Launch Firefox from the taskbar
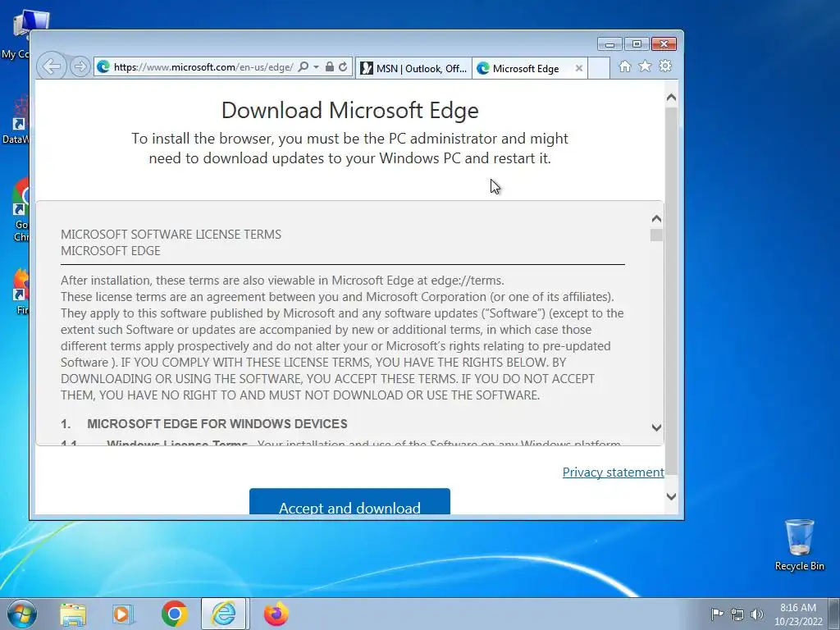840x630 pixels. point(276,614)
